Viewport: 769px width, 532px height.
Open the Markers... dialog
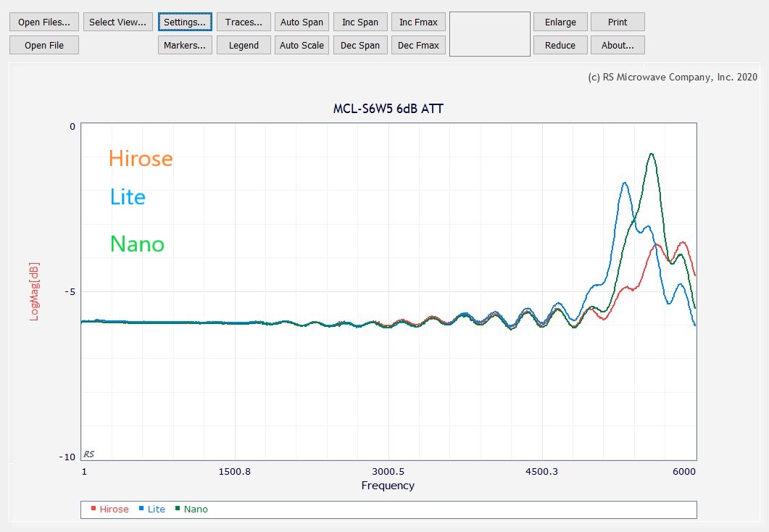coord(185,45)
